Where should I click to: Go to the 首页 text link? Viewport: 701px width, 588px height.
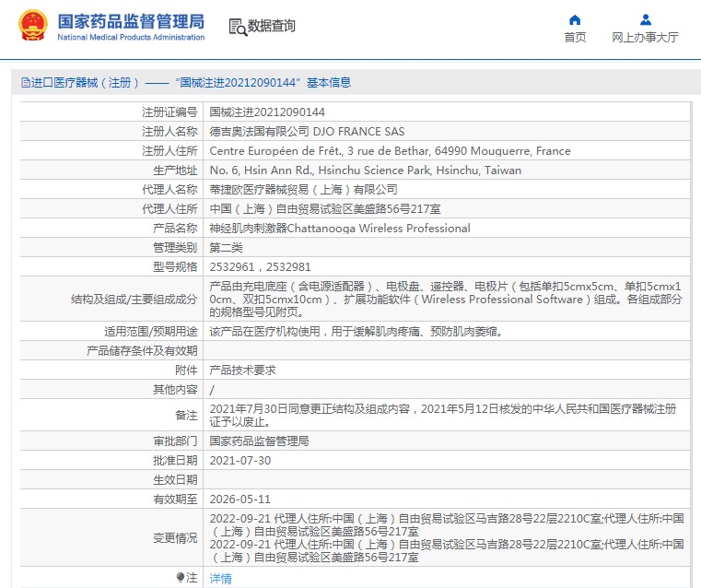[575, 38]
